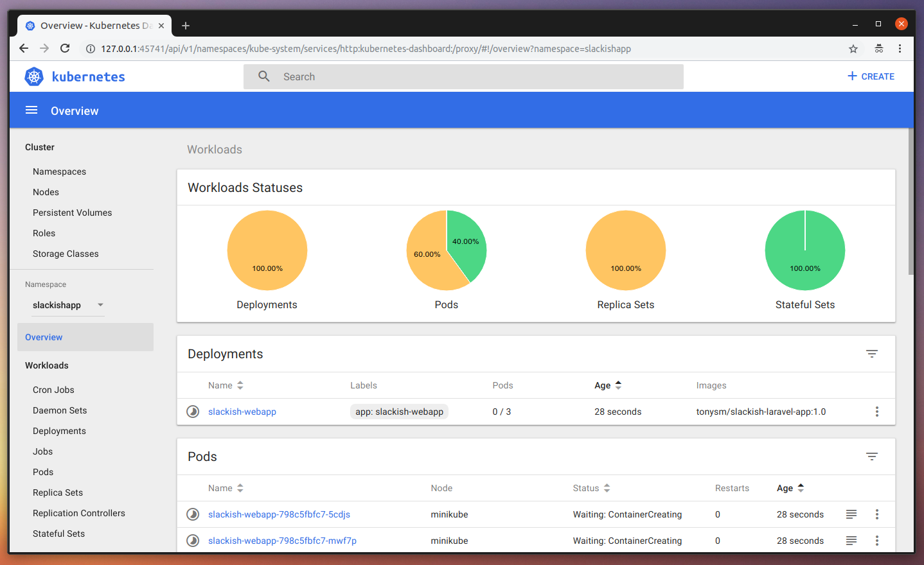Click the plus icon beside CREATE
Viewport: 924px width, 565px height.
(x=853, y=76)
